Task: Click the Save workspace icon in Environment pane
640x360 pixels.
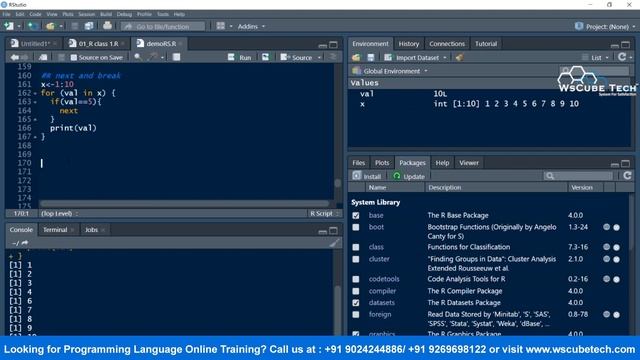Action: (x=371, y=58)
